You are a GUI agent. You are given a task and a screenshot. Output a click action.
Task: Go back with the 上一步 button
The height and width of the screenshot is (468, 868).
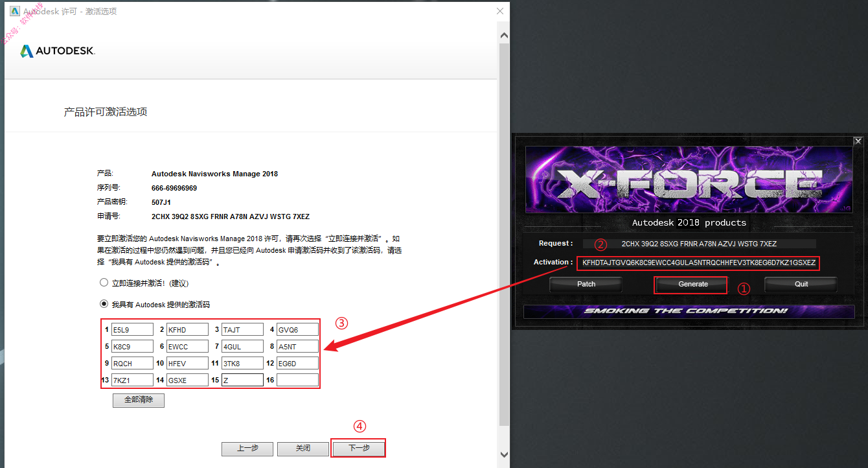(247, 449)
